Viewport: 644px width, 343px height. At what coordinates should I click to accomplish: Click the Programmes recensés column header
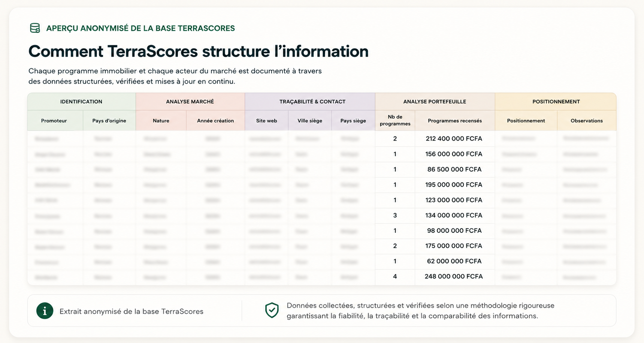click(x=455, y=121)
